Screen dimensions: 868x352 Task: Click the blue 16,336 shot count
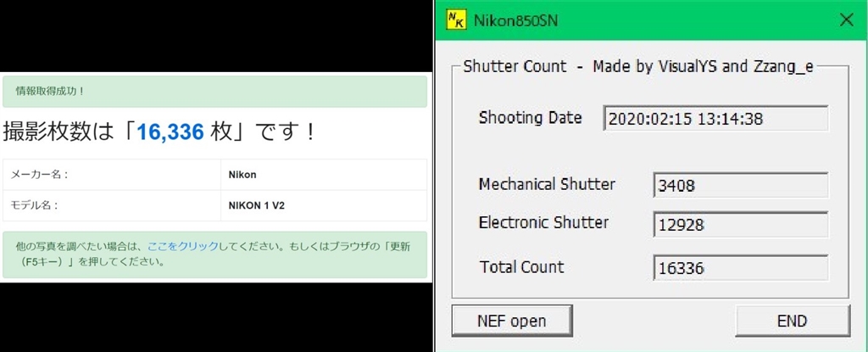[x=170, y=133]
